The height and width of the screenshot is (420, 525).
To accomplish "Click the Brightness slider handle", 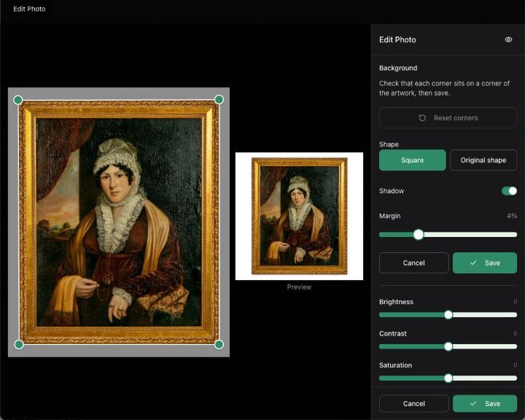I will [x=448, y=314].
